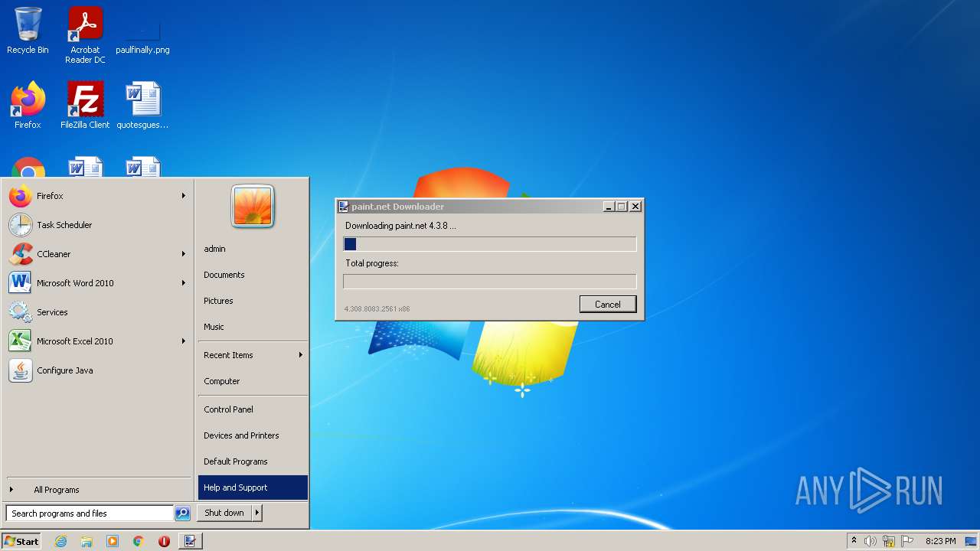Click the Shut down button

coord(224,513)
